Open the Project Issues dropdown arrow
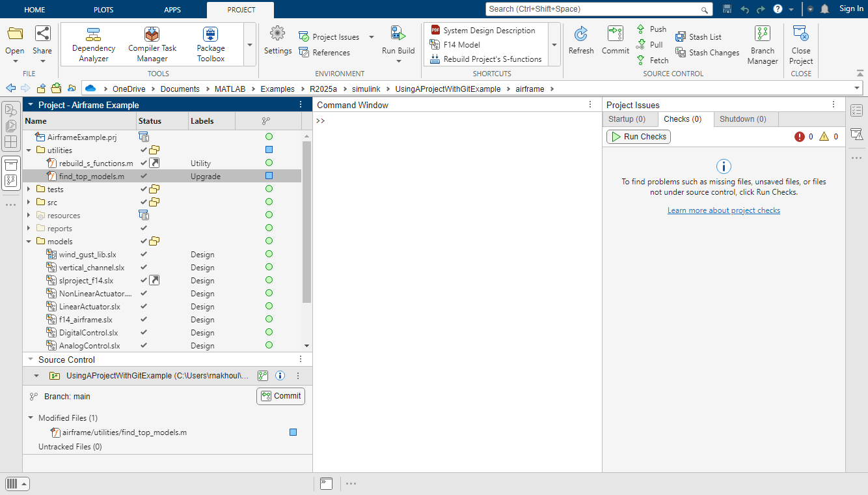This screenshot has width=868, height=495. point(372,37)
